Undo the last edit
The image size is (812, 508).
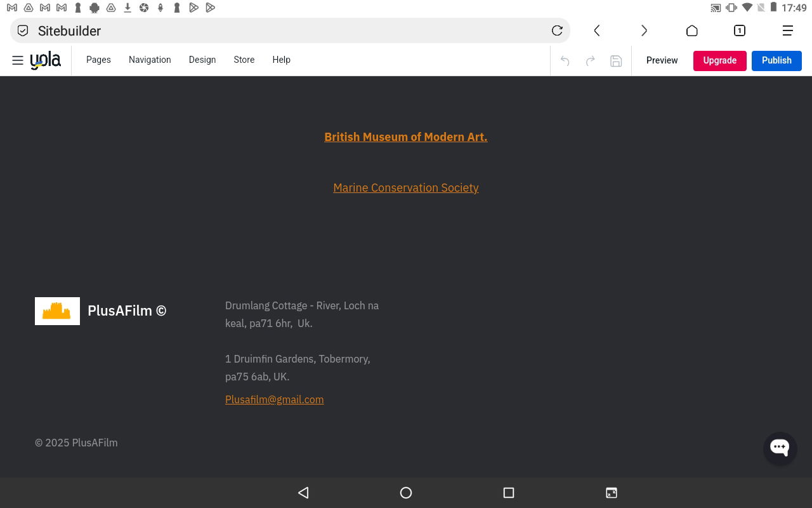pos(565,60)
